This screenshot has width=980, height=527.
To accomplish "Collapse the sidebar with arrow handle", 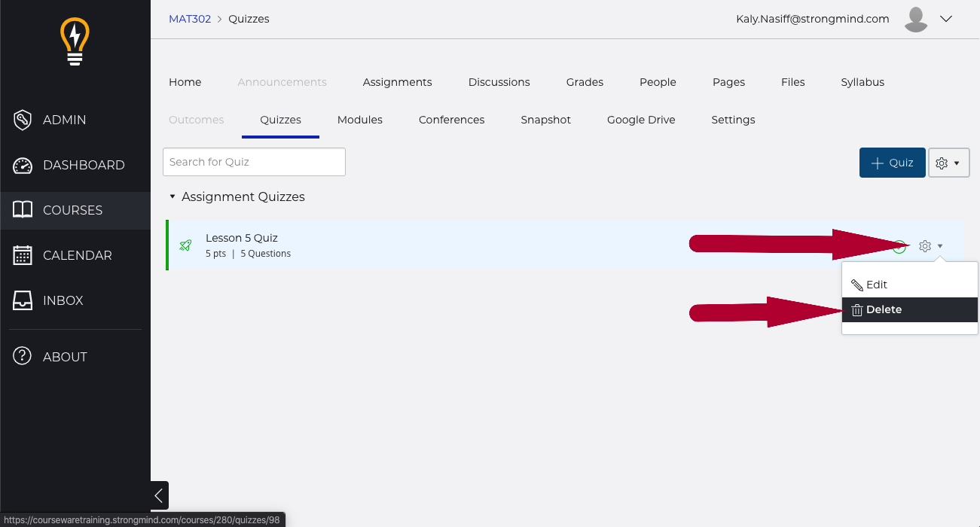I will coord(158,495).
